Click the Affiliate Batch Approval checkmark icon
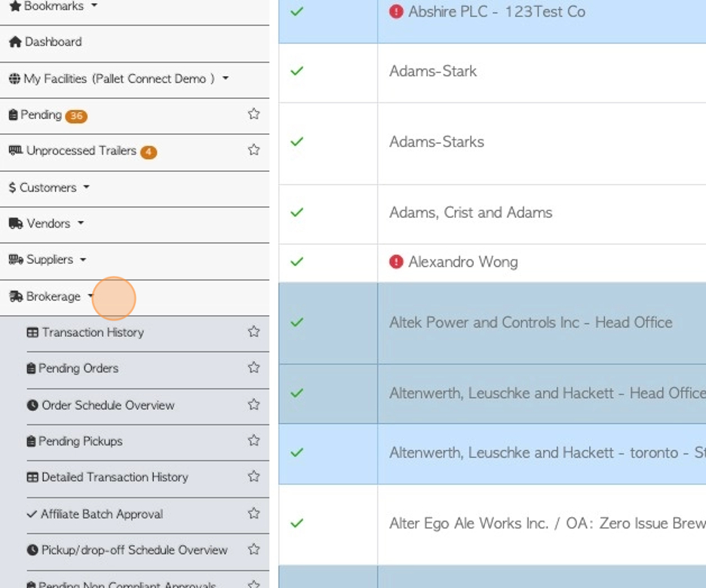The height and width of the screenshot is (588, 706). pos(32,514)
